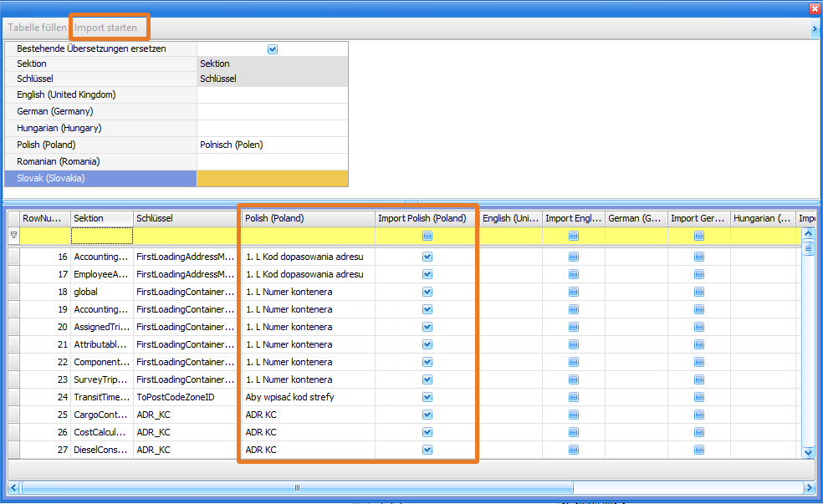Screen dimensions: 823x504
Task: Toggle Import German checkbox for row 27
Action: coord(699,450)
